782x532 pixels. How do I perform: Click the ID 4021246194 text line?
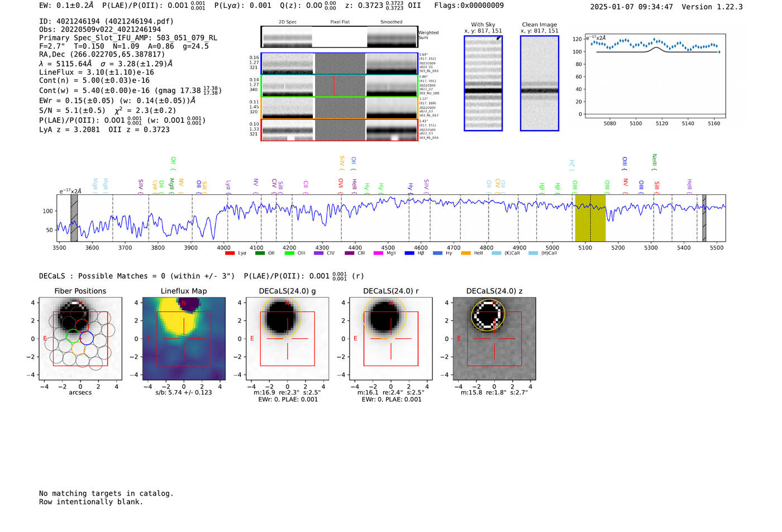pyautogui.click(x=107, y=21)
